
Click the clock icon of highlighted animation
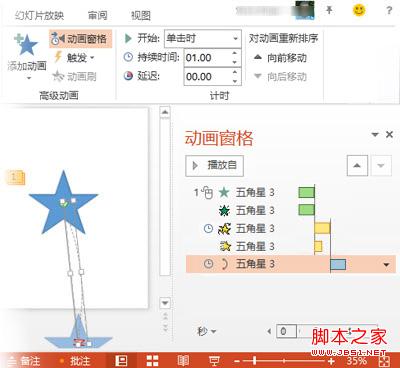[208, 264]
